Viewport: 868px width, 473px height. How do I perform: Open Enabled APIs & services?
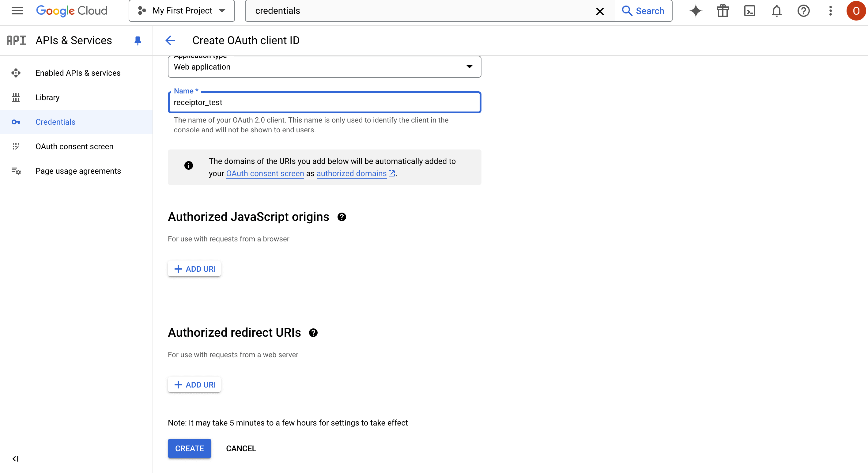(76, 73)
